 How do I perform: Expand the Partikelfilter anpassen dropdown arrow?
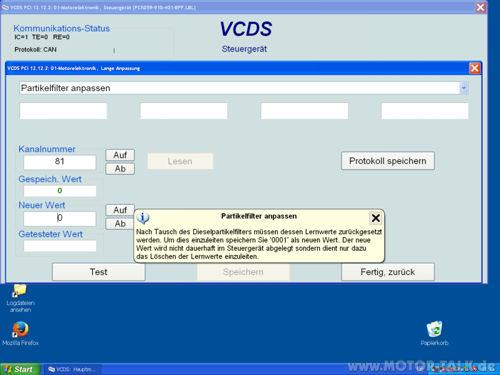click(x=463, y=88)
